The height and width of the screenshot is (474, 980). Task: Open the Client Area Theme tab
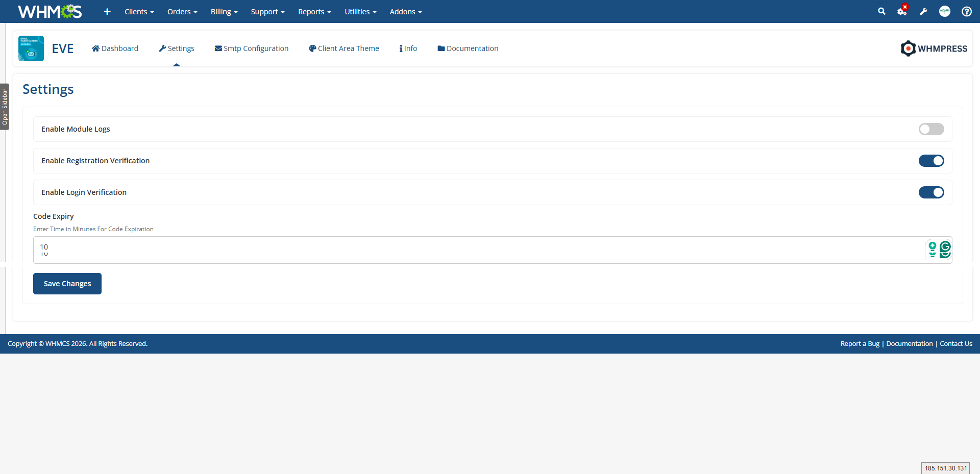tap(344, 48)
